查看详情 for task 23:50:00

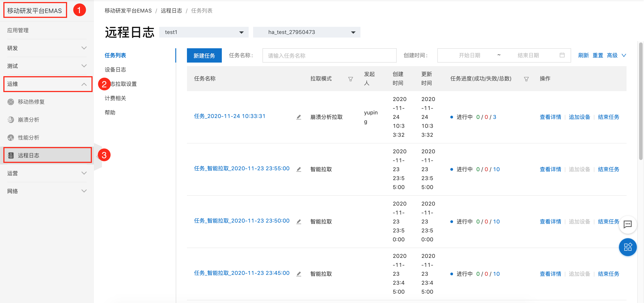point(550,222)
